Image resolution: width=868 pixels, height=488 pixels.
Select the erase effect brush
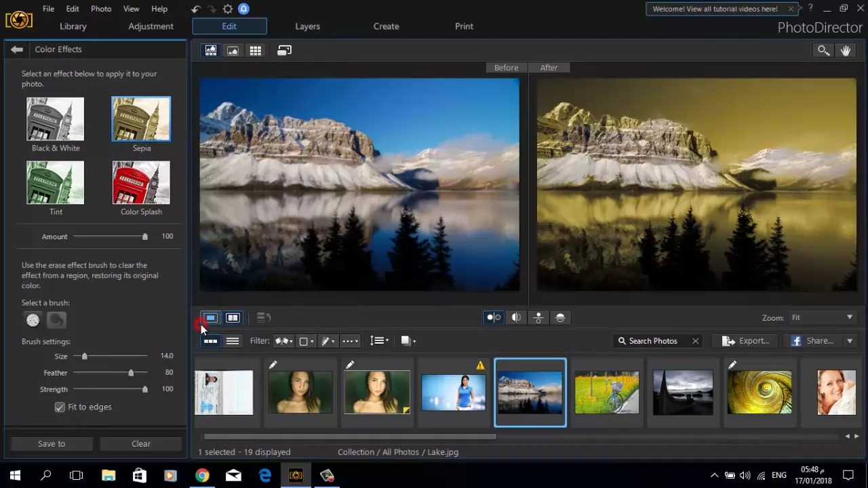33,320
